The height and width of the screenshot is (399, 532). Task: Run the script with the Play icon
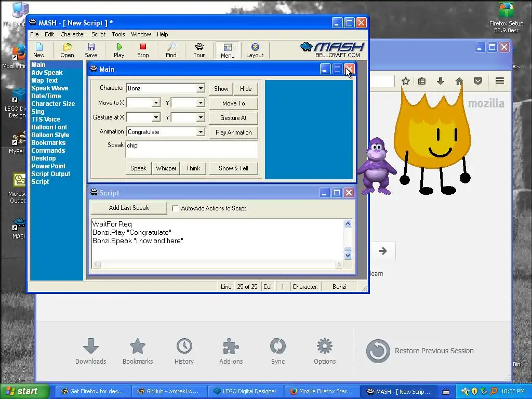[x=119, y=50]
